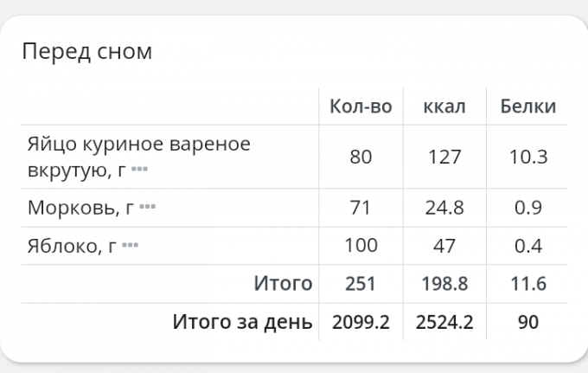Click the meal total calories 198.8

pos(444,284)
